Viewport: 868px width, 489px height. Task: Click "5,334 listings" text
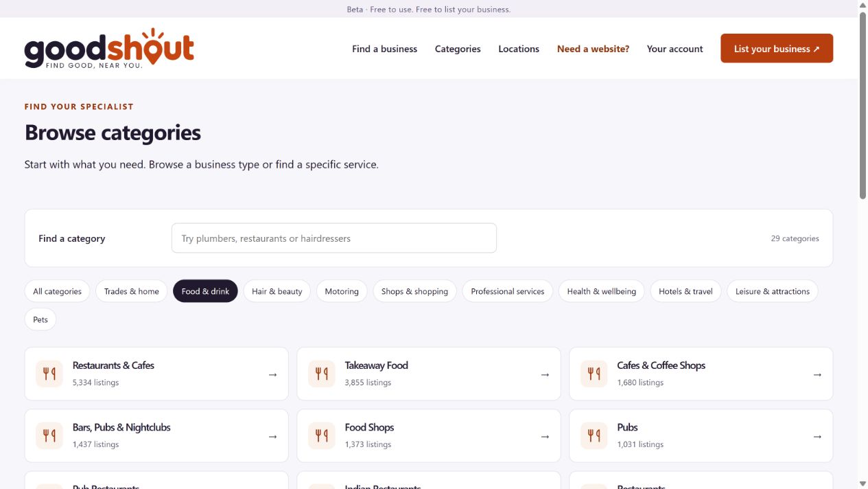(95, 383)
